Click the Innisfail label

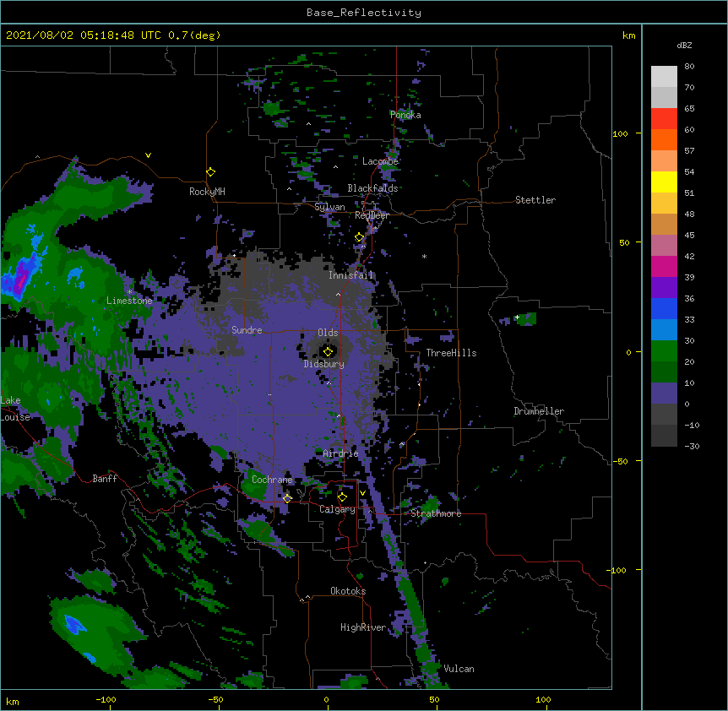[x=350, y=275]
